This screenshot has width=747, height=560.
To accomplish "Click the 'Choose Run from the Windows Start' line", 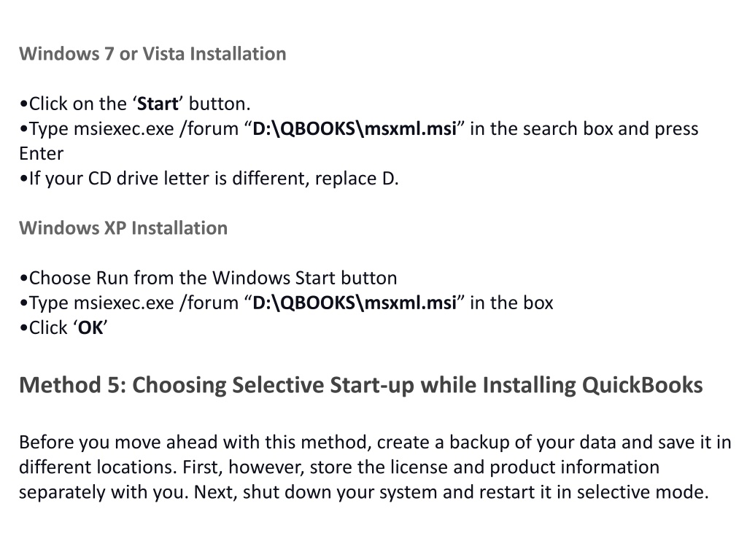I will (208, 278).
